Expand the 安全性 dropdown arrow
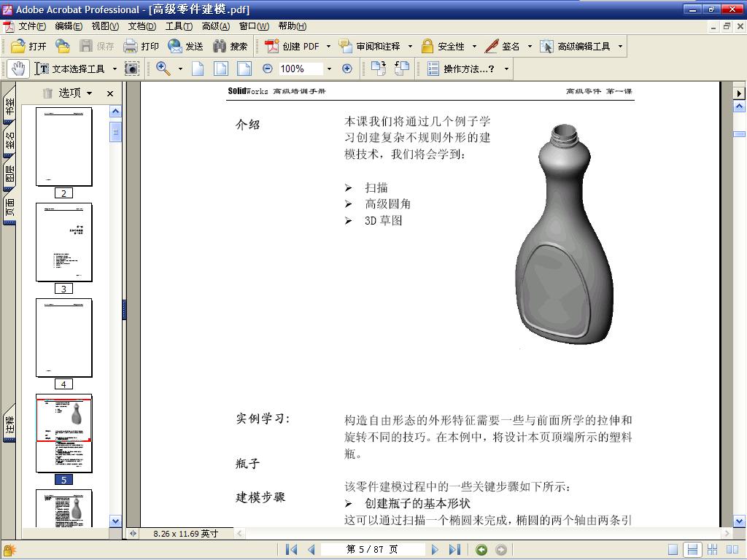Screen dimensions: 747x560 point(474,47)
